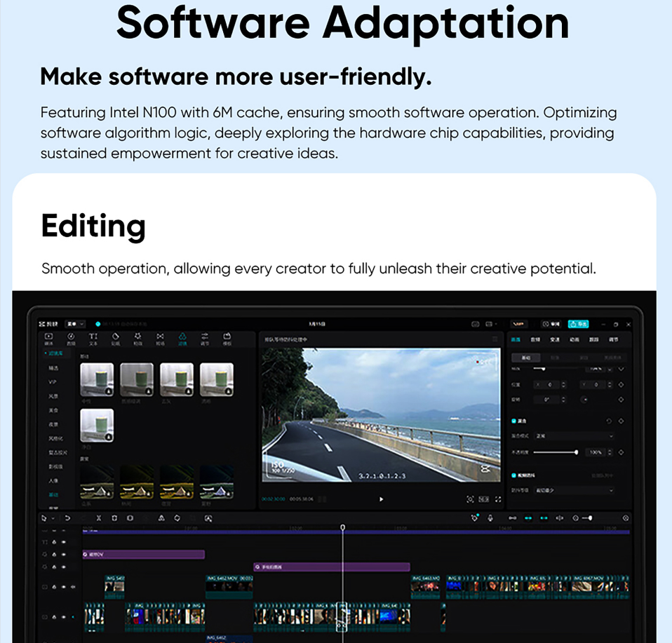The width and height of the screenshot is (672, 643).
Task: Hide the text (TI) track with eye icon
Action: pyautogui.click(x=64, y=542)
